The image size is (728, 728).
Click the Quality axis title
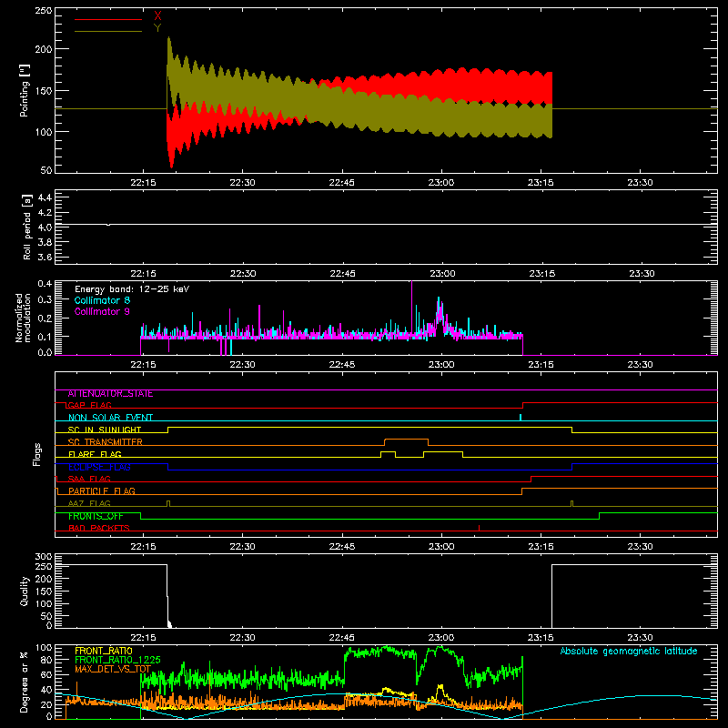point(25,591)
